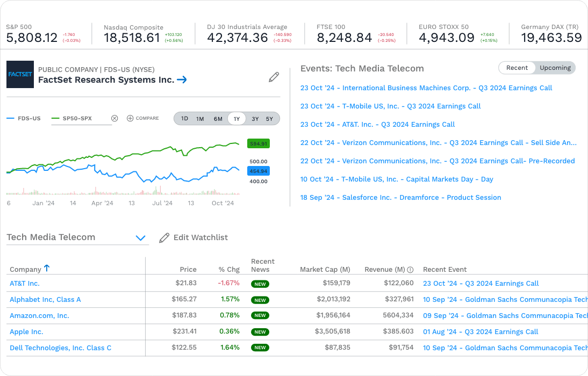
Task: Open the Tech Media Telecom watchlist dropdown
Action: click(x=140, y=237)
